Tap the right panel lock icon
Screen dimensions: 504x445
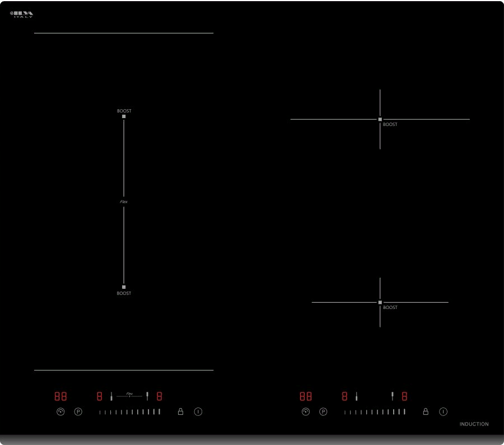coord(426,411)
